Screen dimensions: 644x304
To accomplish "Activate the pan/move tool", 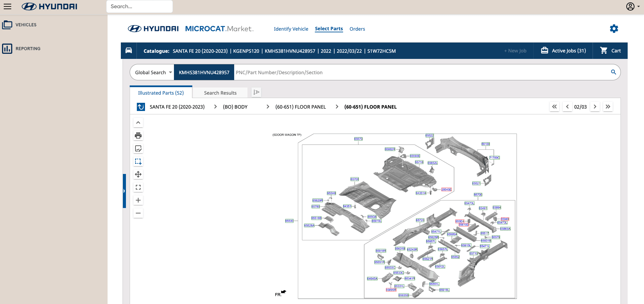I will pos(138,174).
